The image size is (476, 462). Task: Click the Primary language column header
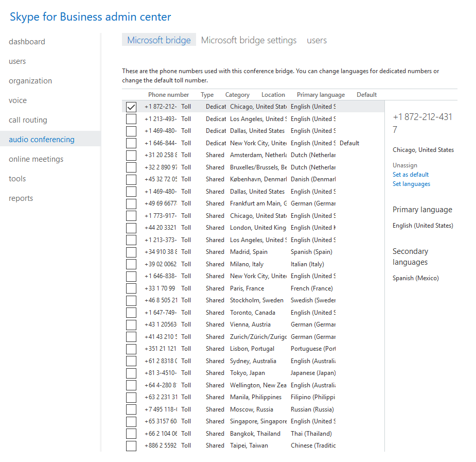321,95
